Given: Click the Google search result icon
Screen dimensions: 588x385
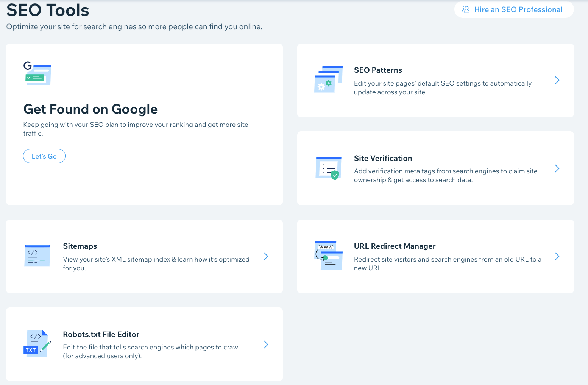Looking at the screenshot, I should (37, 74).
